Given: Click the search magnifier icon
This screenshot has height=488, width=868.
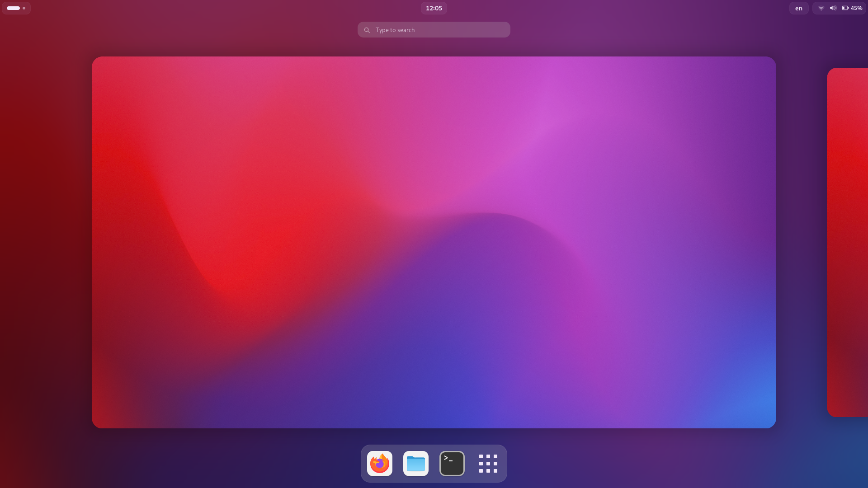Looking at the screenshot, I should point(367,30).
